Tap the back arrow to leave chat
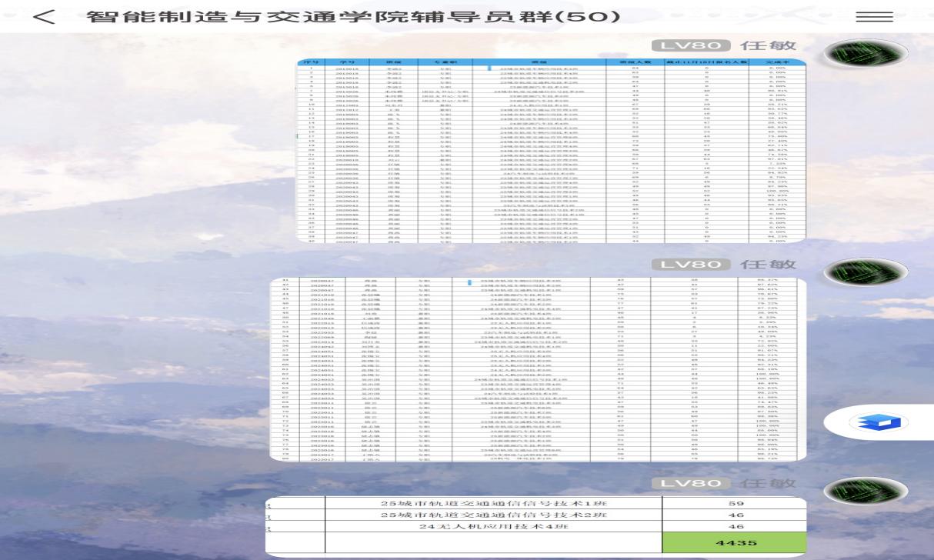 [45, 17]
